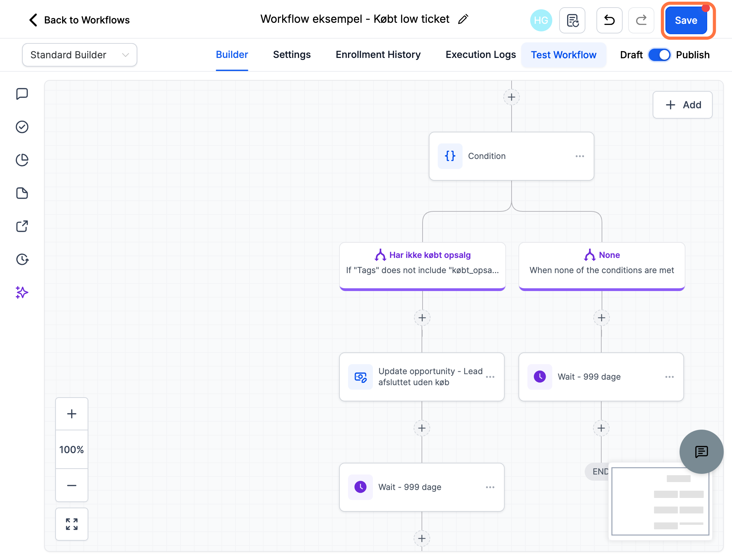Viewport: 732px width, 560px height.
Task: Expand the Standard Builder dropdown
Action: (80, 55)
